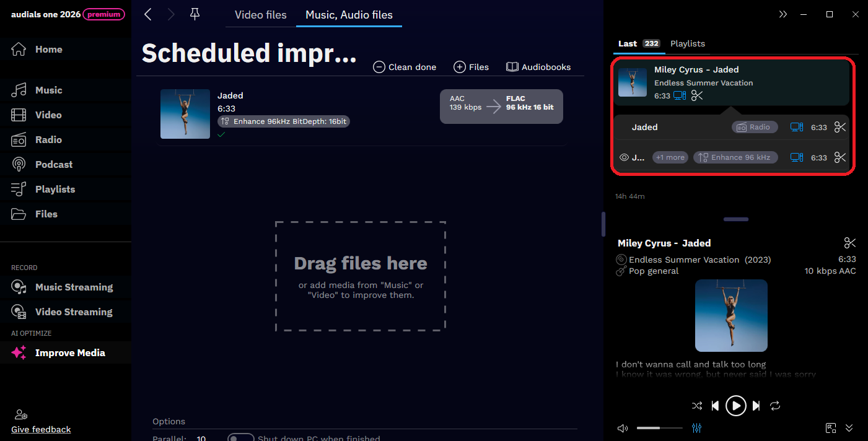Toggle repeat mode in the player
Viewport: 868px width, 441px height.
(775, 406)
